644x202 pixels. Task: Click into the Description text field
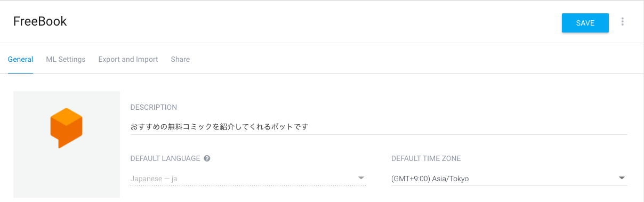click(x=379, y=127)
